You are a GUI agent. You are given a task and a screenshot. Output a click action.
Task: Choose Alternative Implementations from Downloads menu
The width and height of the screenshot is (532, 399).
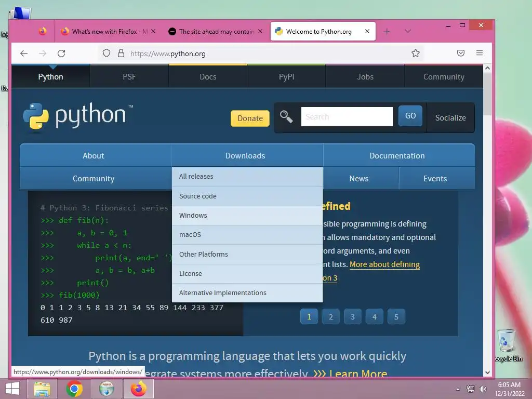(x=247, y=293)
